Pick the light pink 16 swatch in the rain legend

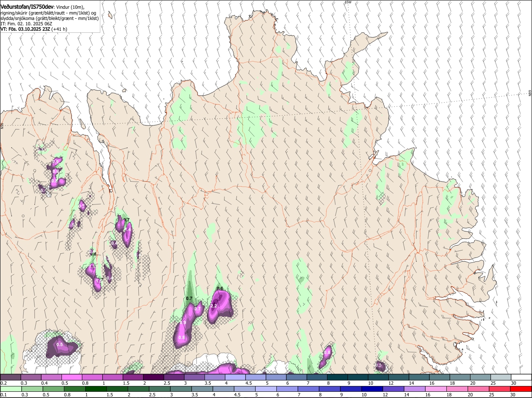click(436, 389)
